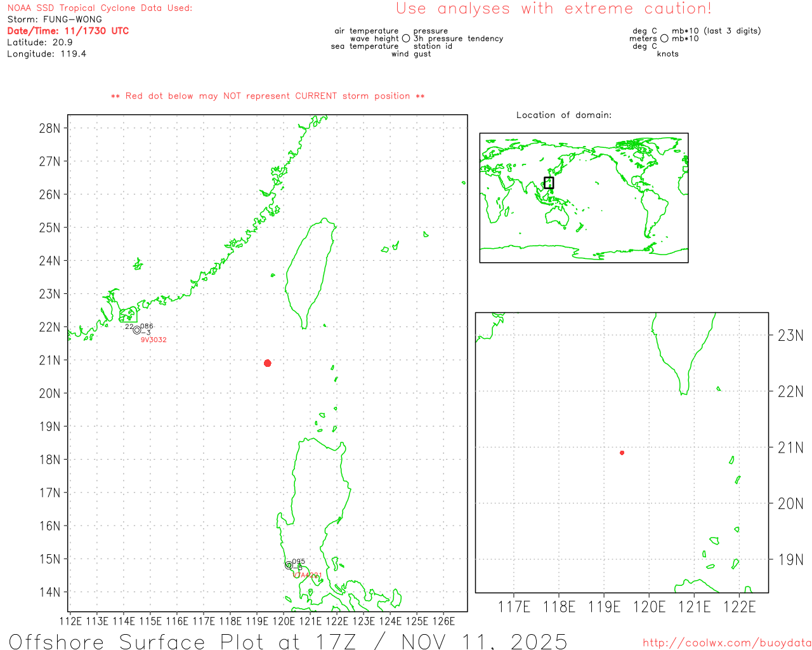Screen dimensions: 812x650
Task: Click the 'Date/Time: 11/1730 UTC' text
Action: [68, 31]
